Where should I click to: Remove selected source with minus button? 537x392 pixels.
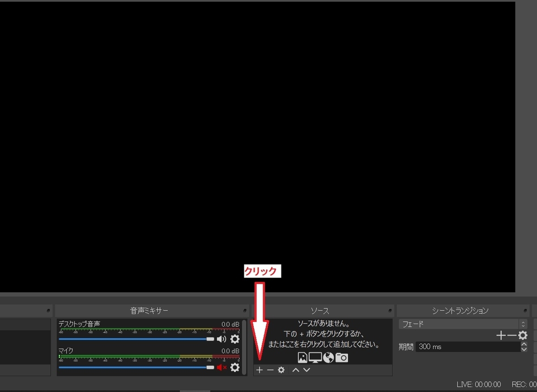pos(270,370)
